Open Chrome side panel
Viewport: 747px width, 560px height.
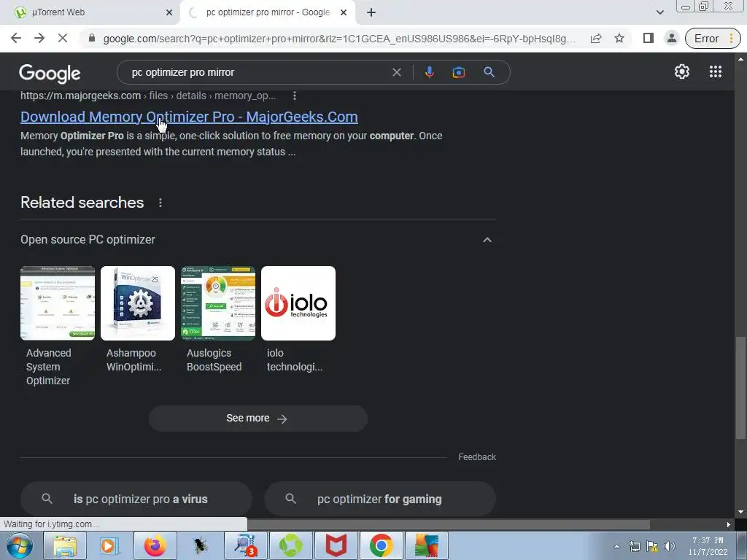[648, 38]
